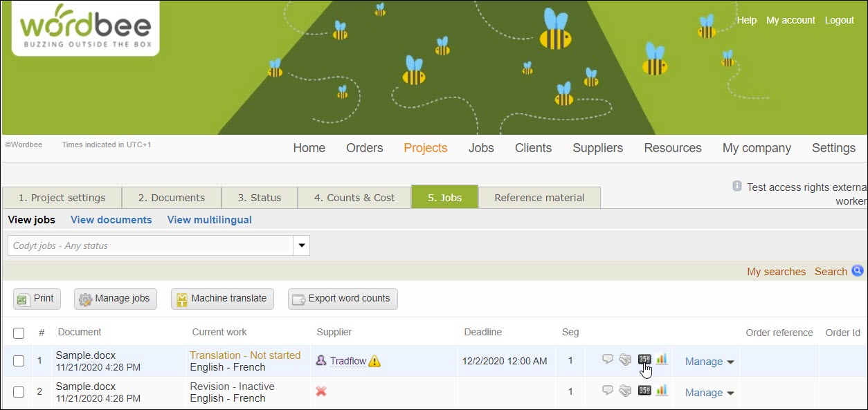Click the info icon near Test access rights
This screenshot has width=868, height=410.
point(736,185)
